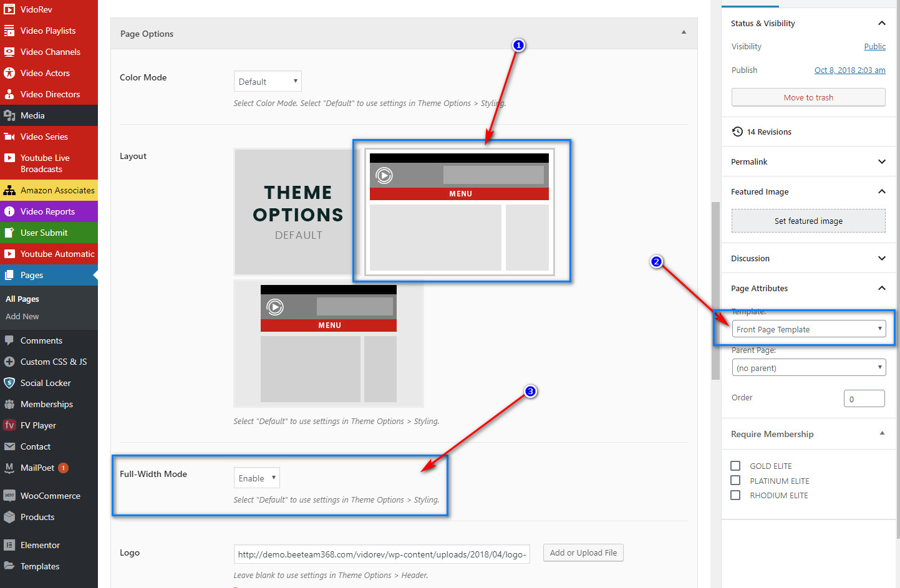This screenshot has height=588, width=900.
Task: Tick the PLATINUM ELITE checkbox
Action: (735, 481)
